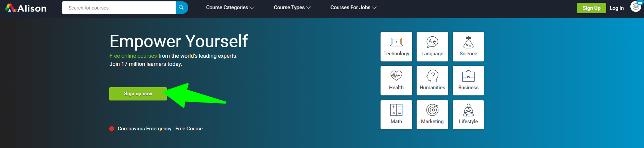Expand the Course Categories dropdown
644x148 pixels.
230,7
